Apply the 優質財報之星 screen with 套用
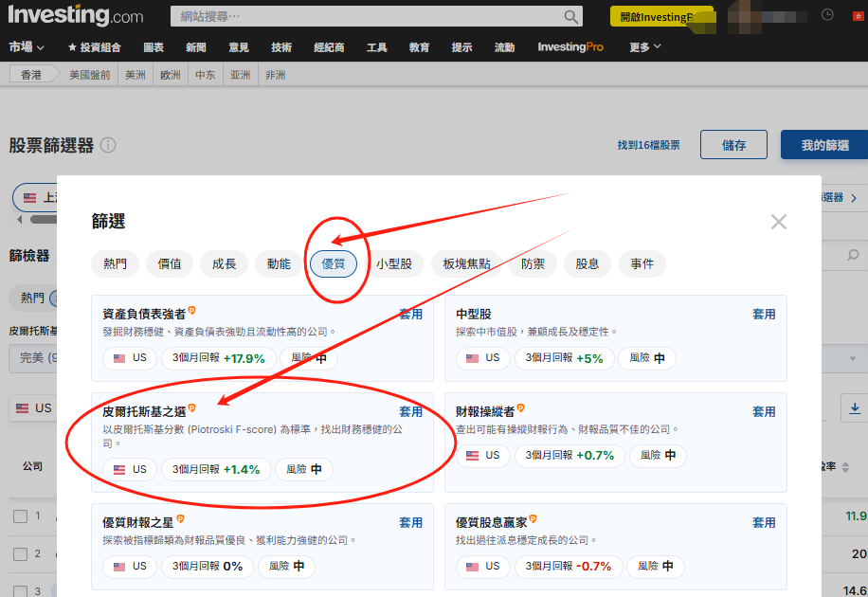The width and height of the screenshot is (868, 597). [410, 523]
